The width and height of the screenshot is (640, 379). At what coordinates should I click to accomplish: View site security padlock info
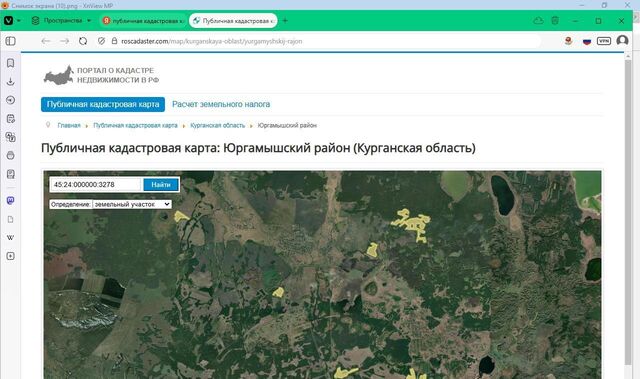(x=114, y=41)
